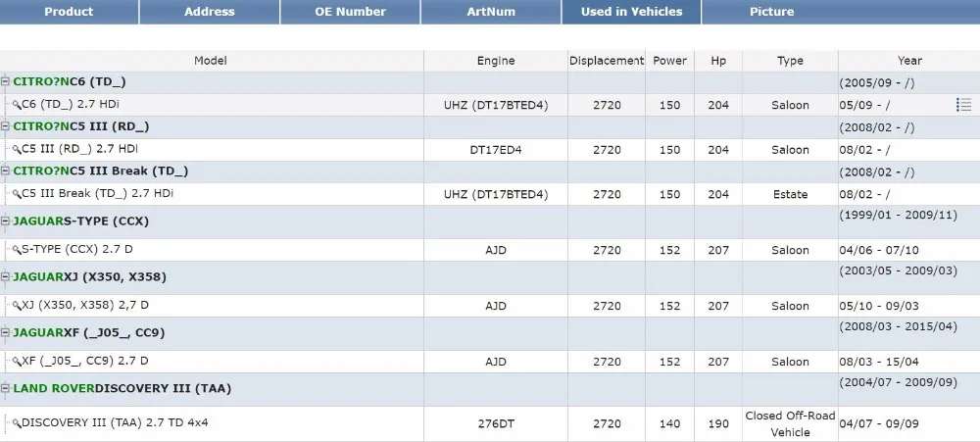Click year range 04/06 - 07/10

(879, 250)
